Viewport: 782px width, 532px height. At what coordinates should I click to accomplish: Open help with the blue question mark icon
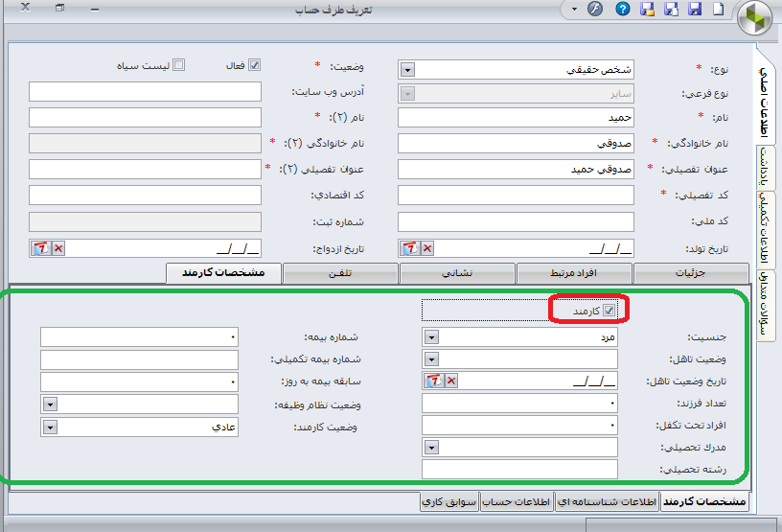pos(622,9)
